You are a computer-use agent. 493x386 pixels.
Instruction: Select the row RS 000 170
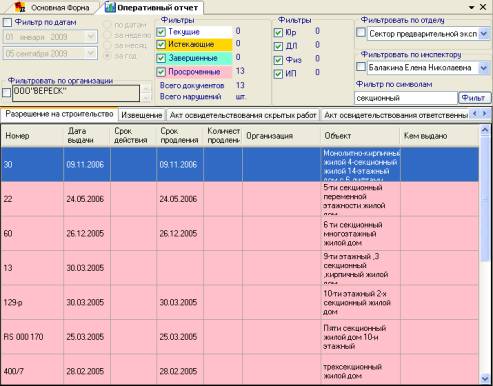point(240,337)
